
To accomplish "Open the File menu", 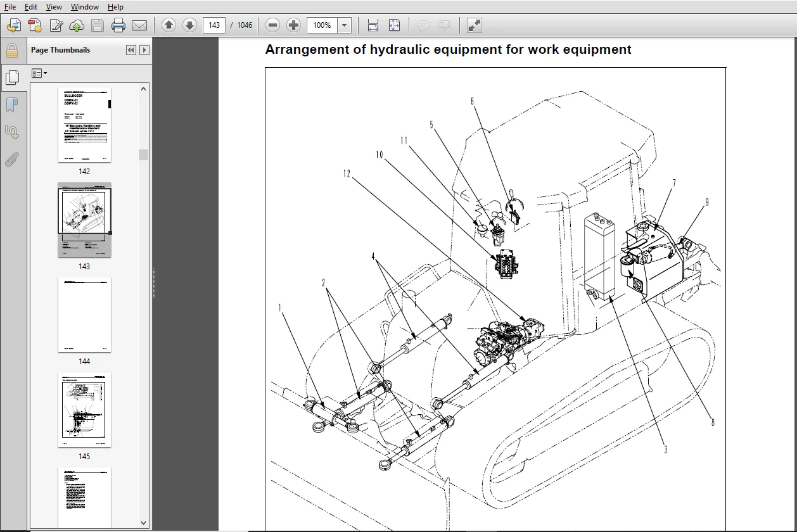I will pyautogui.click(x=10, y=7).
